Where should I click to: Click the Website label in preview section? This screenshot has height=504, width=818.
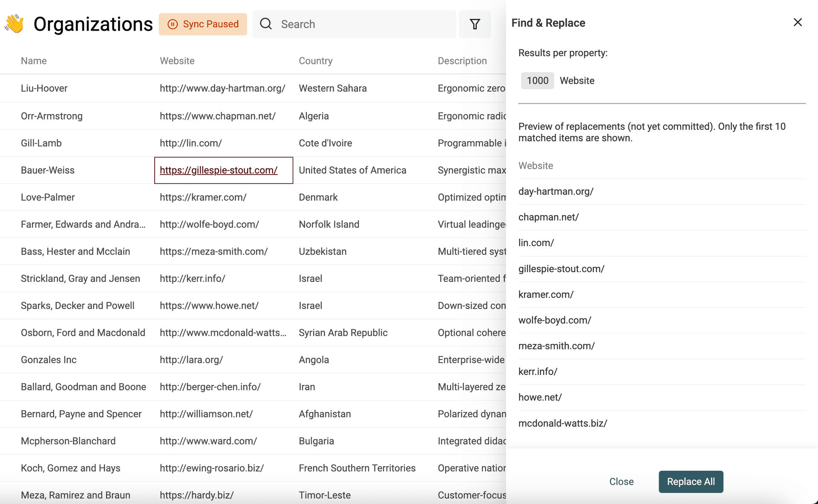[x=536, y=166]
